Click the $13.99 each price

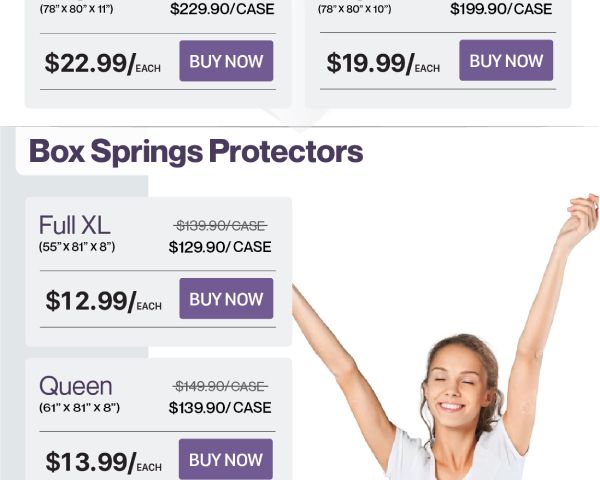[x=102, y=462]
